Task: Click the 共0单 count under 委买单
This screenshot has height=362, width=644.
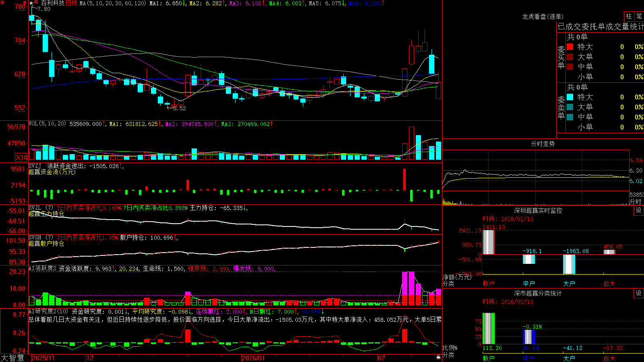Action: [577, 37]
